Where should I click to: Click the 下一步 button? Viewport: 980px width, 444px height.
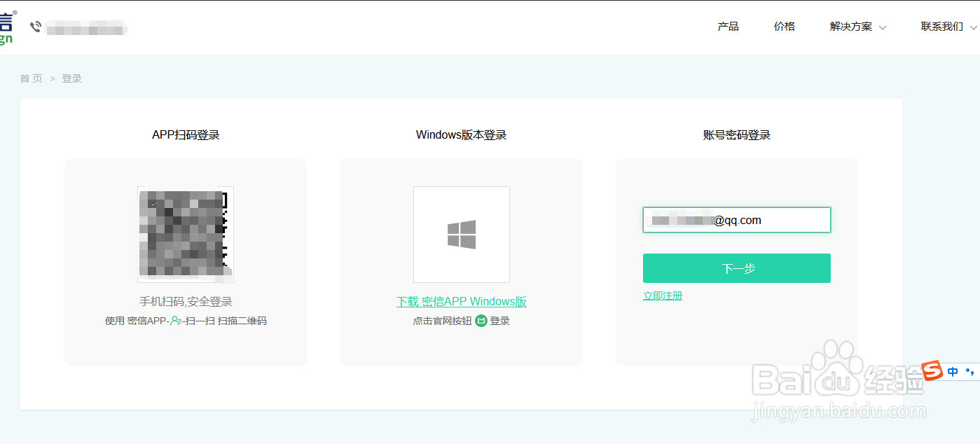(737, 268)
